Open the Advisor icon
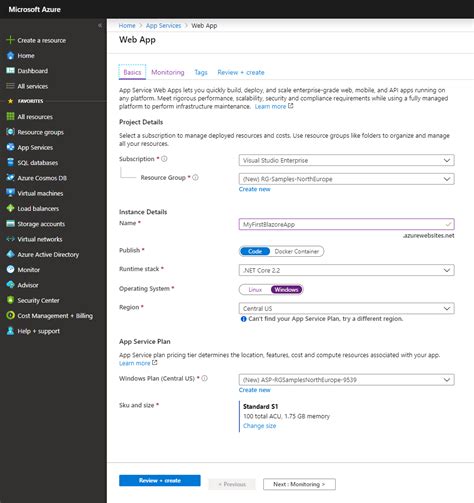The height and width of the screenshot is (503, 474). click(10, 285)
